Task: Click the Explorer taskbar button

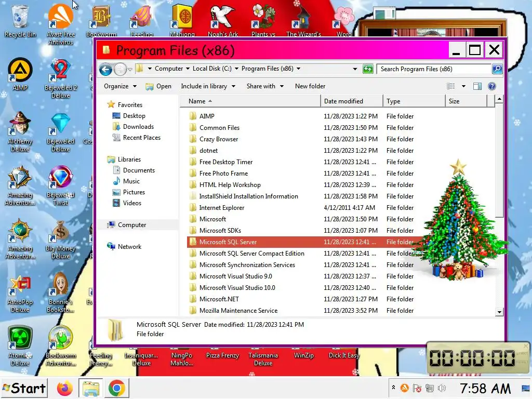Action: point(90,389)
